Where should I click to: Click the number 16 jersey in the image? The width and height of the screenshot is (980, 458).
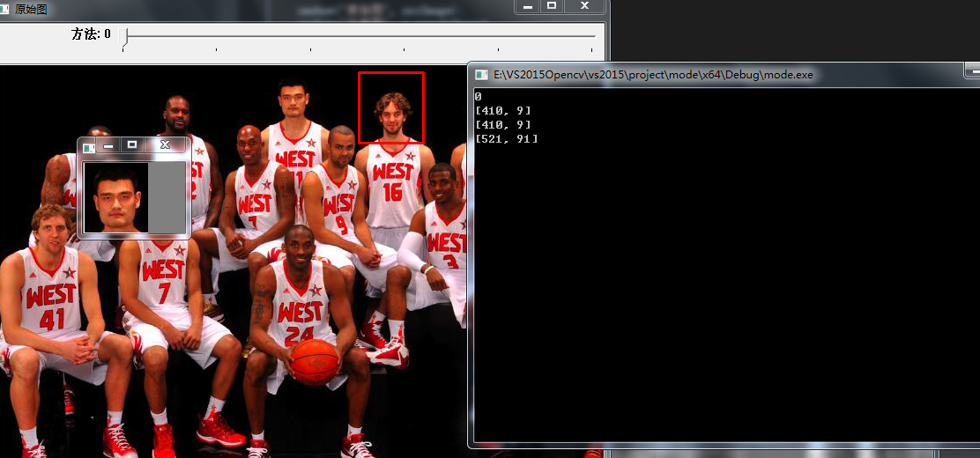[x=392, y=185]
